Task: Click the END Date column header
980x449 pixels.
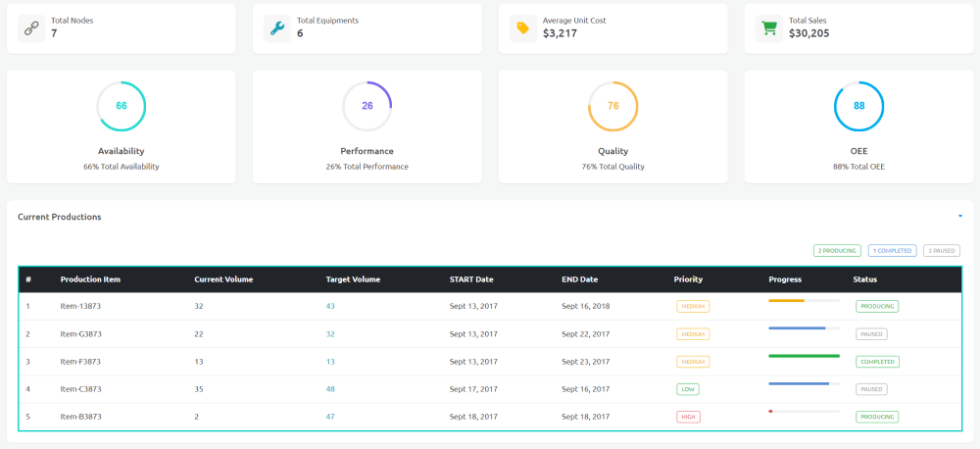Action: (580, 279)
